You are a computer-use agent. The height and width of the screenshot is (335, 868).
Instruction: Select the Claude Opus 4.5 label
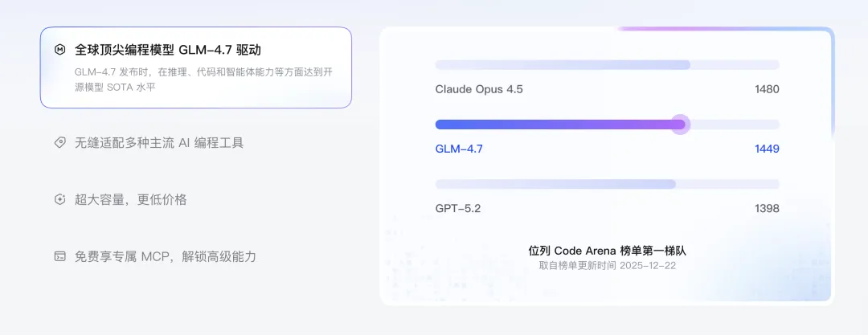pyautogui.click(x=479, y=89)
